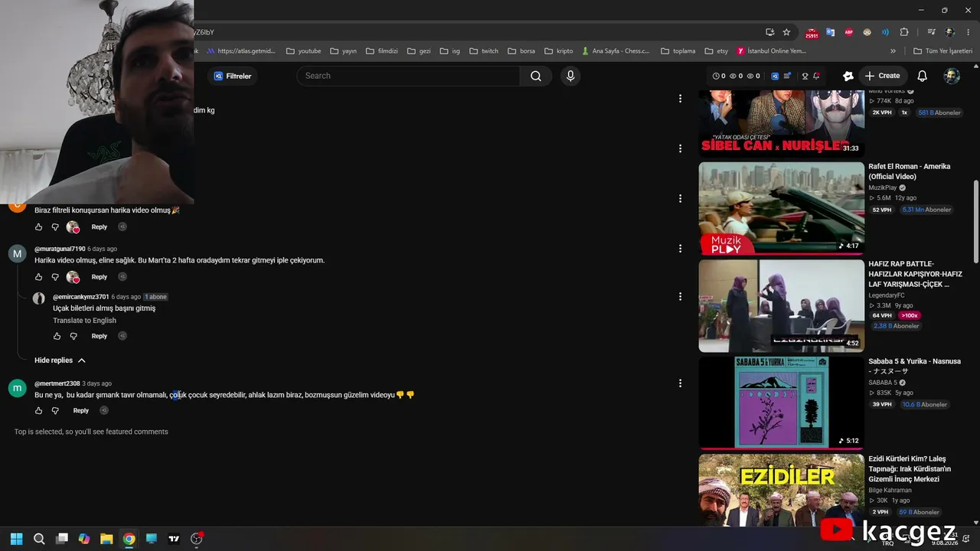Screen dimensions: 980x551
Task: Click the blue wave extension icon
Action: (x=885, y=32)
